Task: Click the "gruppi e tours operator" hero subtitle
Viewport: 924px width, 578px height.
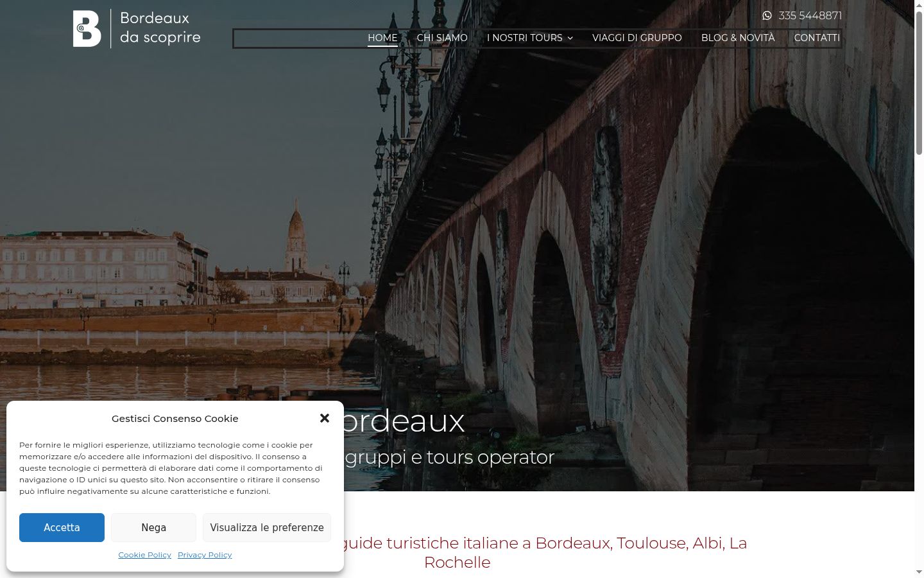Action: (449, 457)
